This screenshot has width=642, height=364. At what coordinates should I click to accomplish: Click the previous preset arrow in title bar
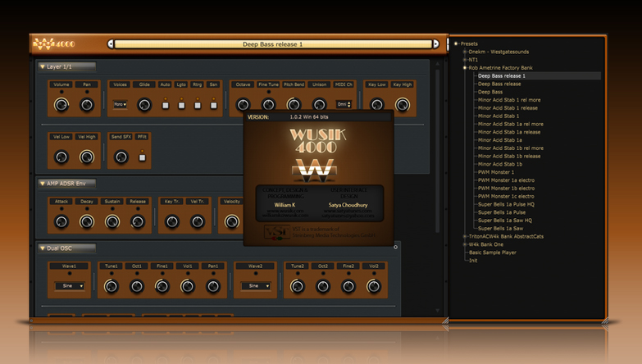[111, 44]
